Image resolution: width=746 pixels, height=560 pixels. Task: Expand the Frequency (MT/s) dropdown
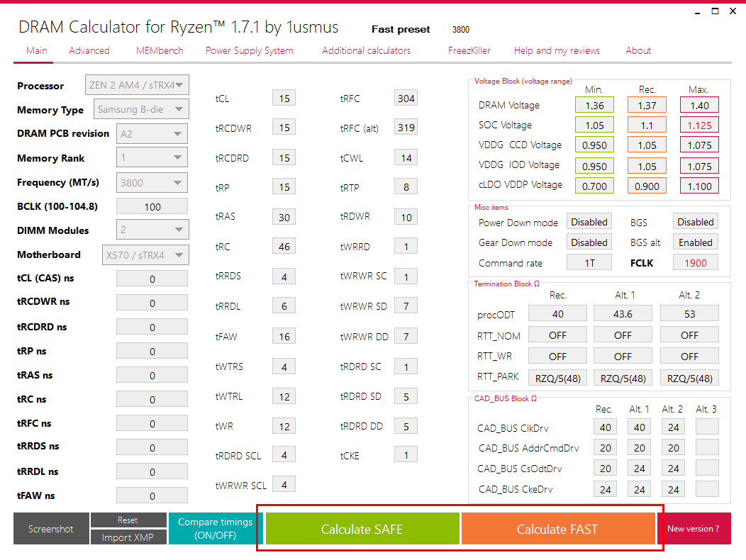(152, 183)
